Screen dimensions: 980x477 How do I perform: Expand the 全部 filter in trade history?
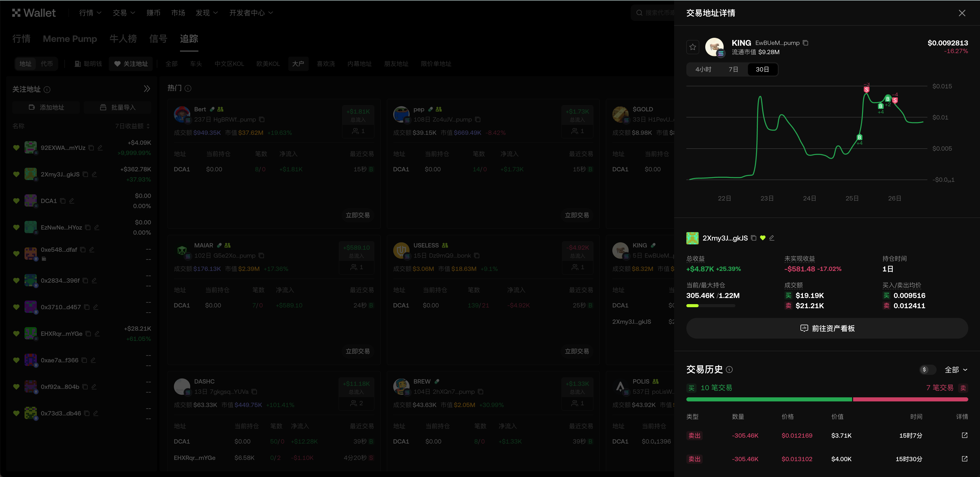pyautogui.click(x=956, y=369)
